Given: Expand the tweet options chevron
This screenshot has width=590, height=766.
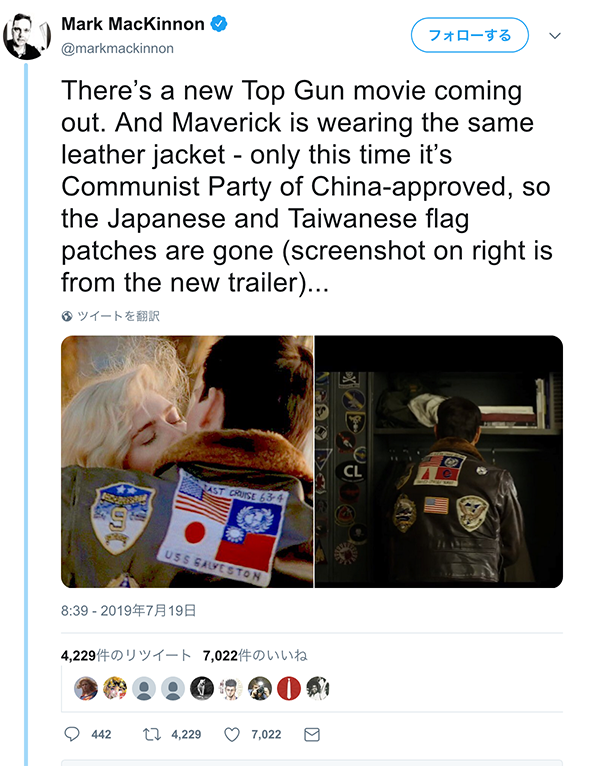Looking at the screenshot, I should (554, 36).
